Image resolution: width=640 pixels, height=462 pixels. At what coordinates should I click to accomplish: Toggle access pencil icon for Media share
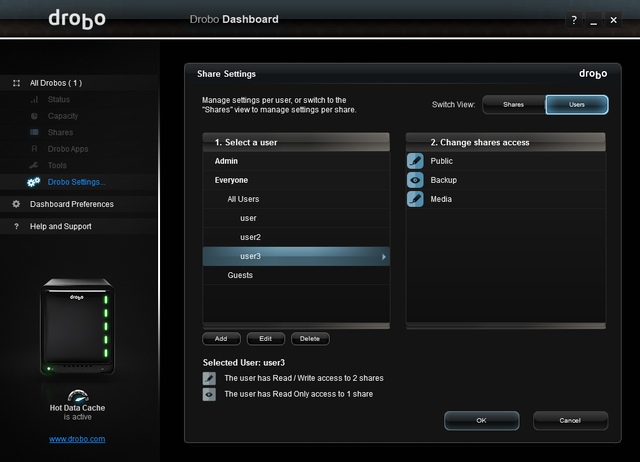pyautogui.click(x=416, y=199)
